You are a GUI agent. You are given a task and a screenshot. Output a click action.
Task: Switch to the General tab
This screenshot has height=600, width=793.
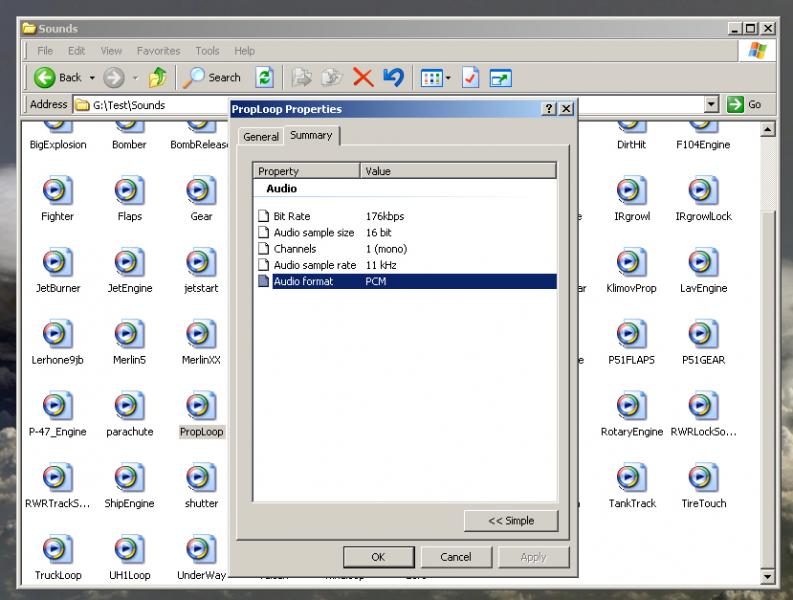pyautogui.click(x=261, y=137)
